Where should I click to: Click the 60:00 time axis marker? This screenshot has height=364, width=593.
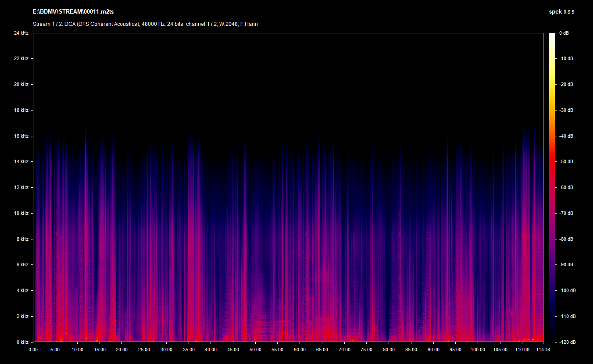[300, 350]
